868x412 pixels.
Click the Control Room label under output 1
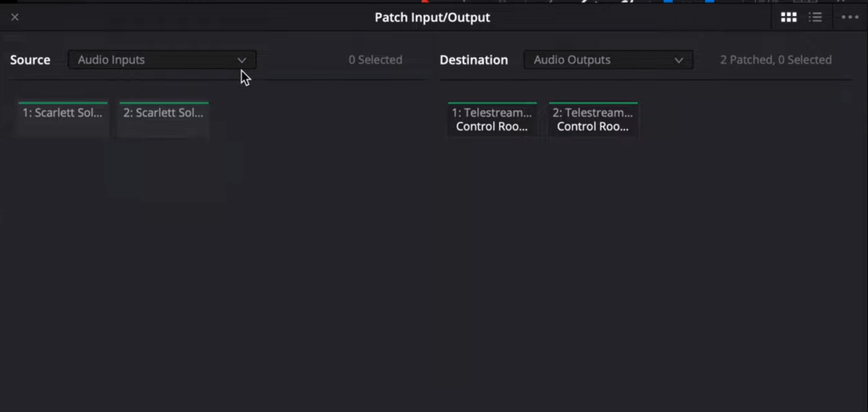pos(492,127)
